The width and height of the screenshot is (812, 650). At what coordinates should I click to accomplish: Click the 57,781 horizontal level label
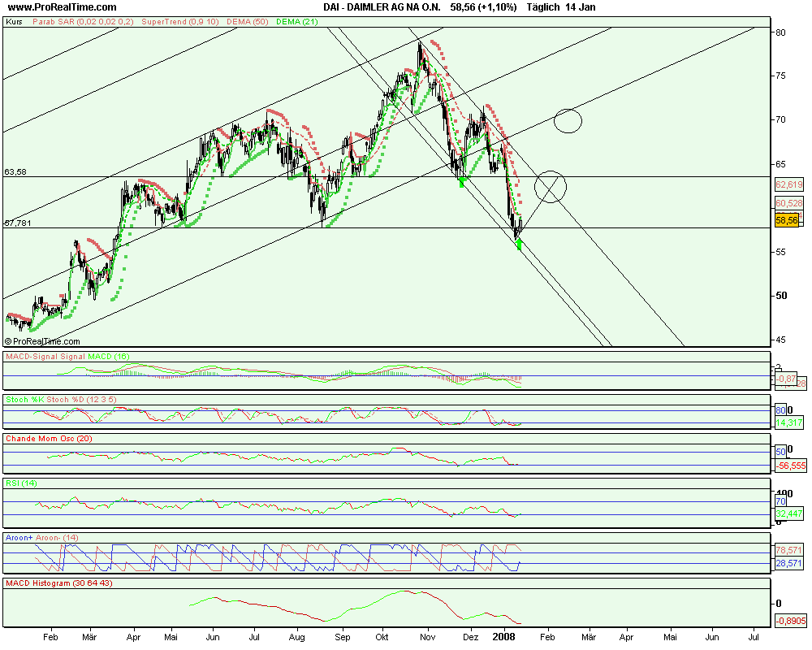point(18,223)
